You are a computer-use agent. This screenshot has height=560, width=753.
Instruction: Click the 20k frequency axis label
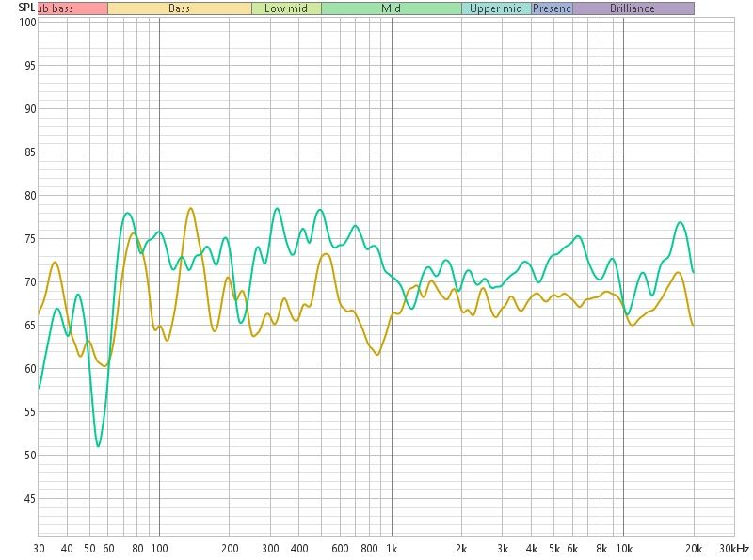click(x=694, y=549)
